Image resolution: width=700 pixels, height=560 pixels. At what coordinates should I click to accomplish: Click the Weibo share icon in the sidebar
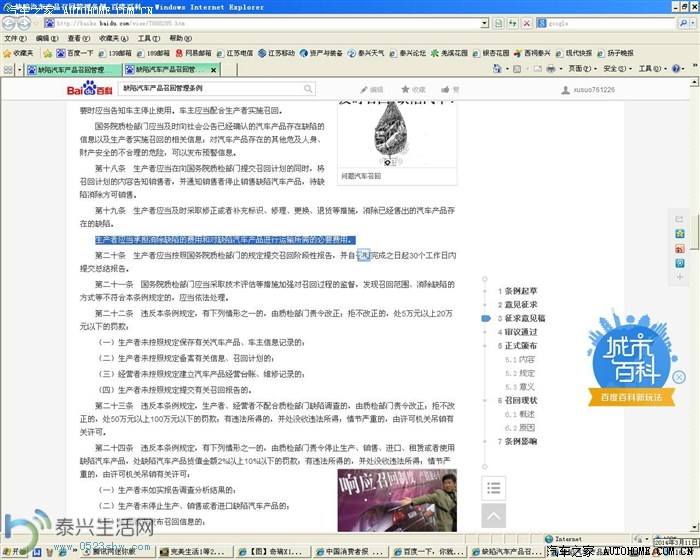(x=680, y=248)
